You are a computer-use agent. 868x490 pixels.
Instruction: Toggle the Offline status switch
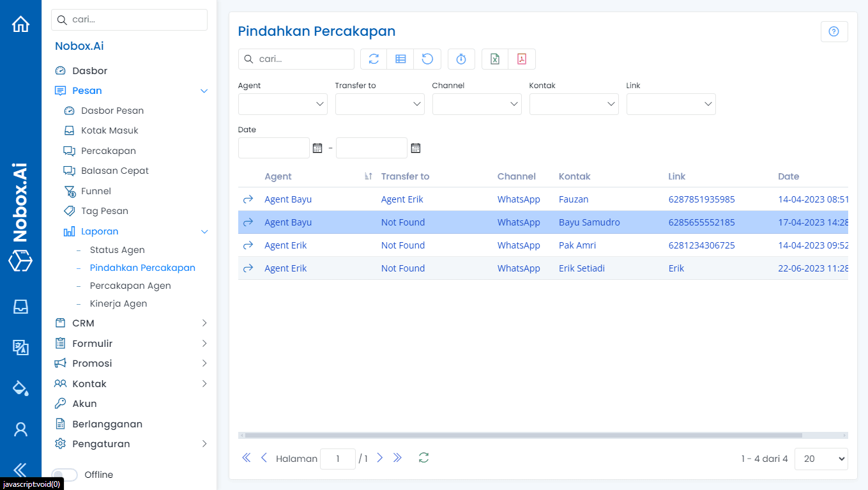tap(64, 475)
